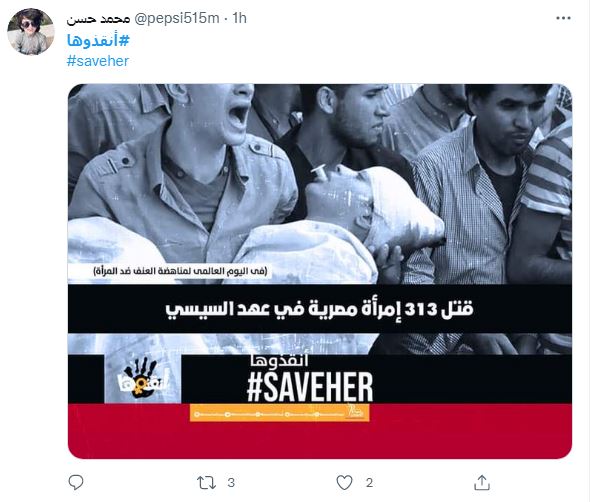The image size is (591, 502).
Task: Open the tweet's three-dot more options menu
Action: coord(563,18)
